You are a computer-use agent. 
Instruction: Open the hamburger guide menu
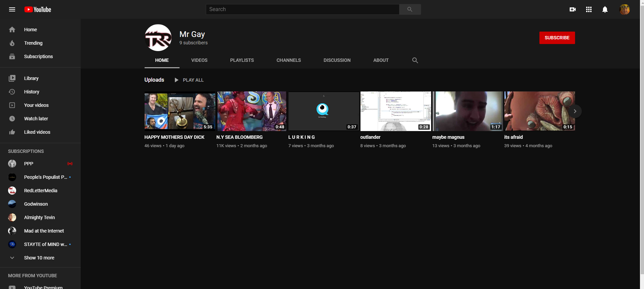coord(12,9)
